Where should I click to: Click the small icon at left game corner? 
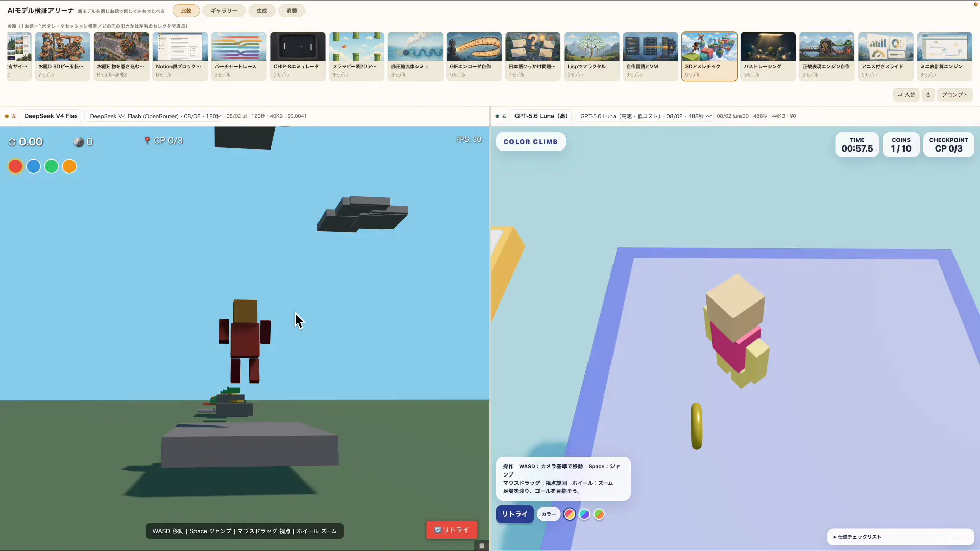coord(481,545)
